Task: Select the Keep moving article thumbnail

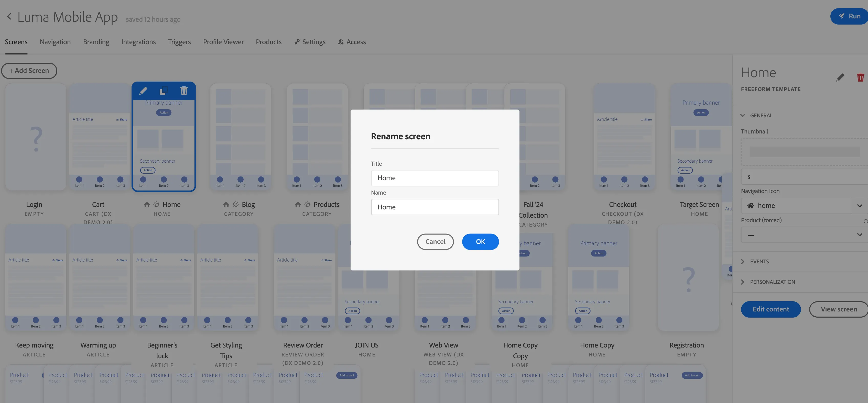Action: coord(36,277)
